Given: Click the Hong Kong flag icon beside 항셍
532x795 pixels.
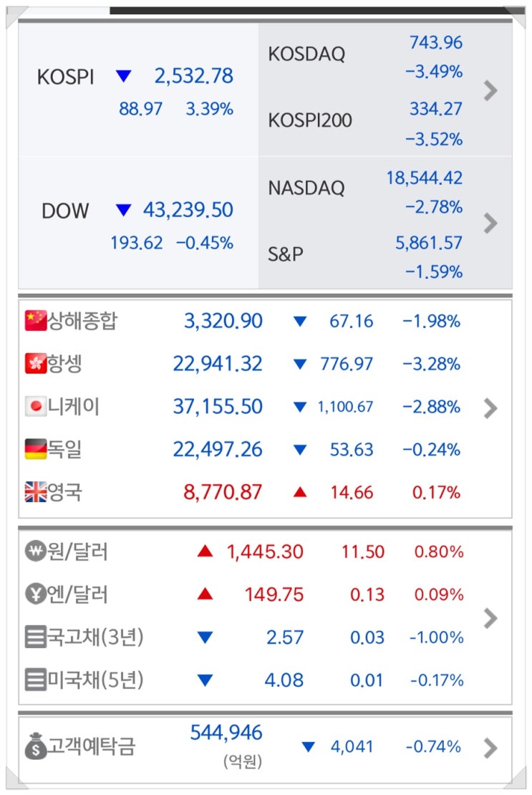Looking at the screenshot, I should tap(35, 364).
